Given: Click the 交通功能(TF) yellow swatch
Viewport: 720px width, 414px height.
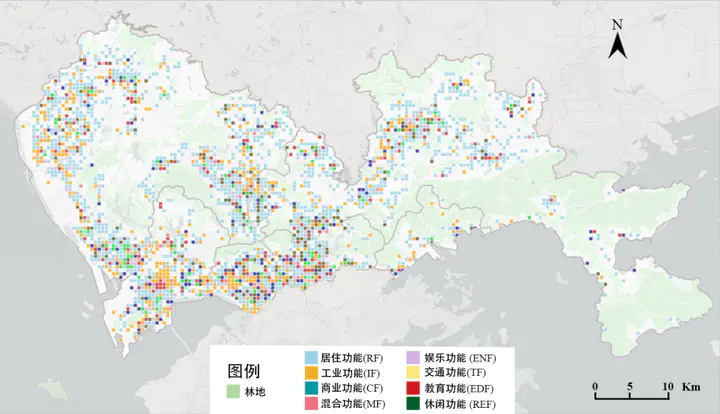Looking at the screenshot, I should tap(413, 373).
